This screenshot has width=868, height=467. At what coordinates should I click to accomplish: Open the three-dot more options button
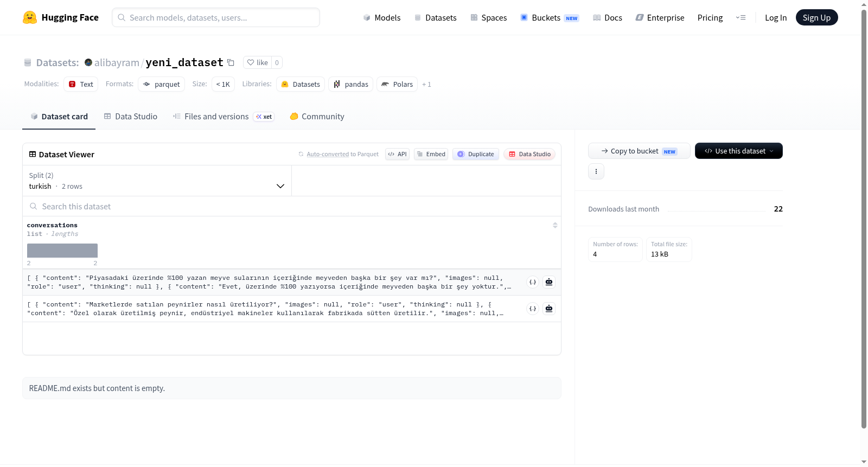[x=596, y=171]
